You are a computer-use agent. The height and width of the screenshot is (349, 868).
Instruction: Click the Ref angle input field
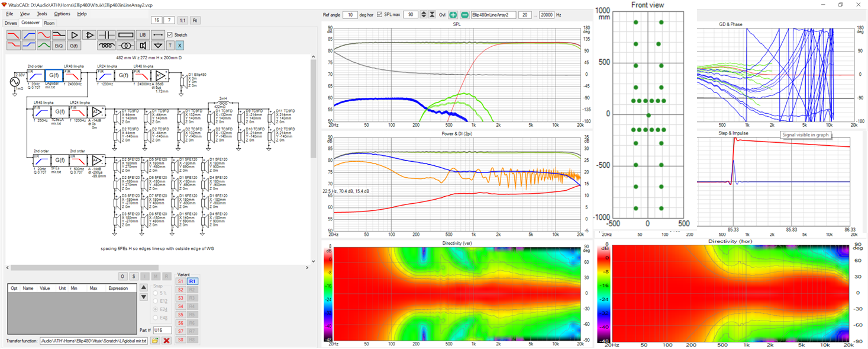pos(350,15)
